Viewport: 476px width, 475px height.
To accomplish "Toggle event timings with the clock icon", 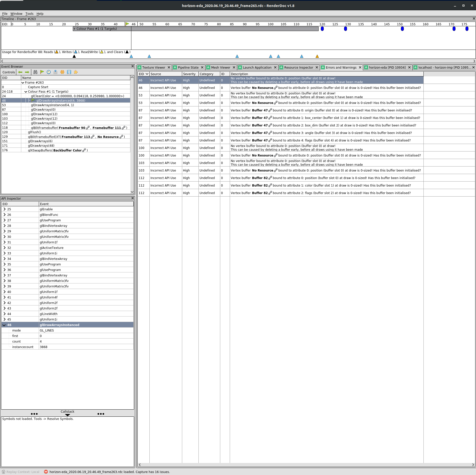I will [48, 72].
